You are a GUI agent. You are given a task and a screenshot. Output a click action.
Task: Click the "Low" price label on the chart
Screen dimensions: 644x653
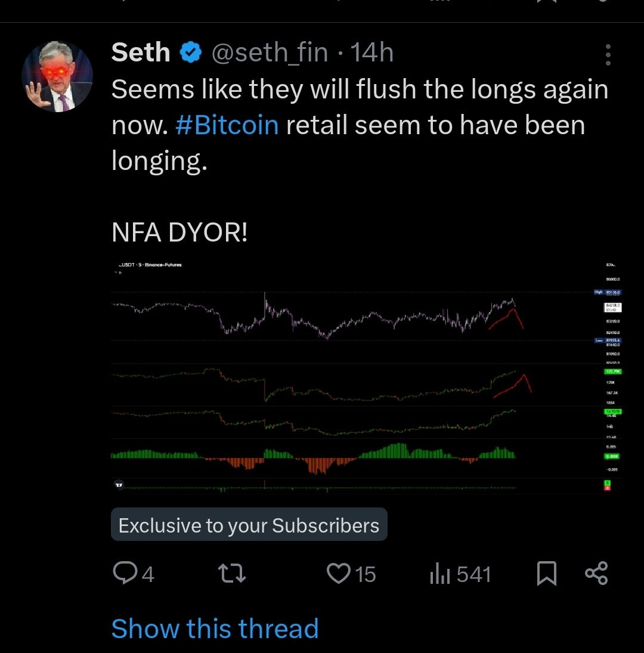[x=600, y=340]
